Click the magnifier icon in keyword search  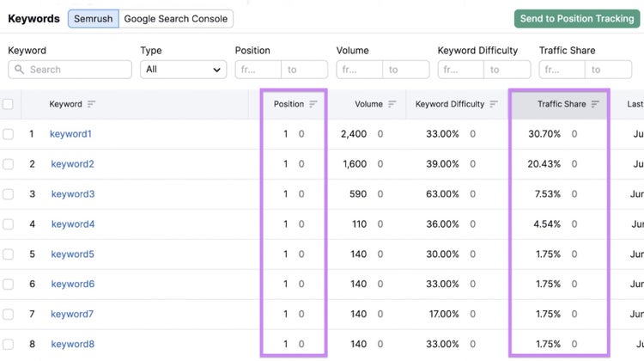pos(19,70)
